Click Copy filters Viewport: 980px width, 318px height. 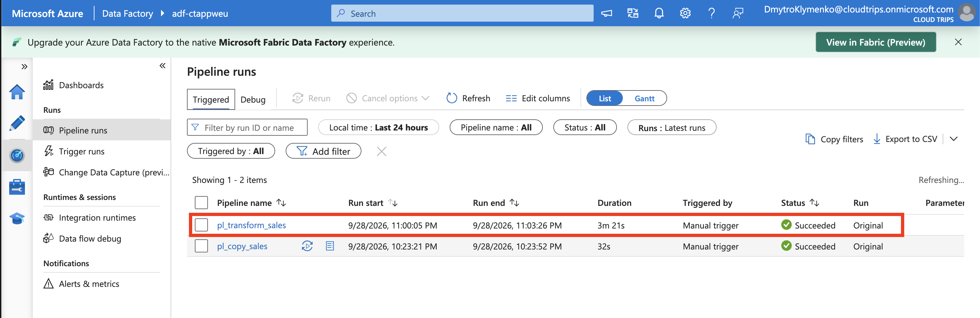click(834, 139)
